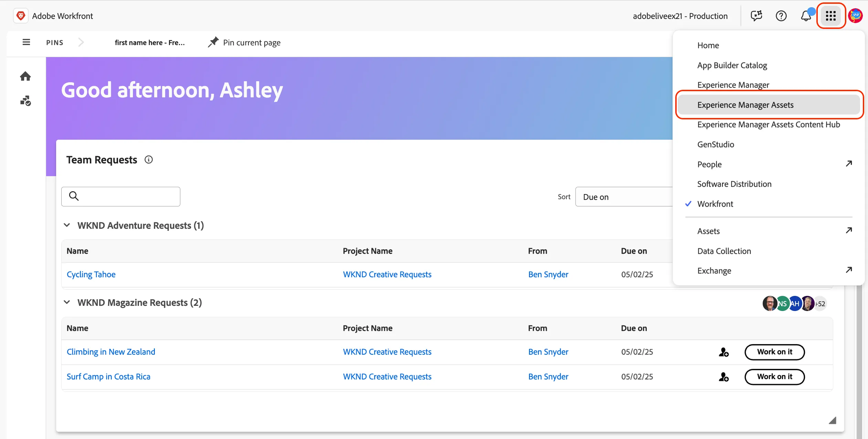Click the Team Requests search field
Image resolution: width=868 pixels, height=439 pixels.
pyautogui.click(x=121, y=196)
